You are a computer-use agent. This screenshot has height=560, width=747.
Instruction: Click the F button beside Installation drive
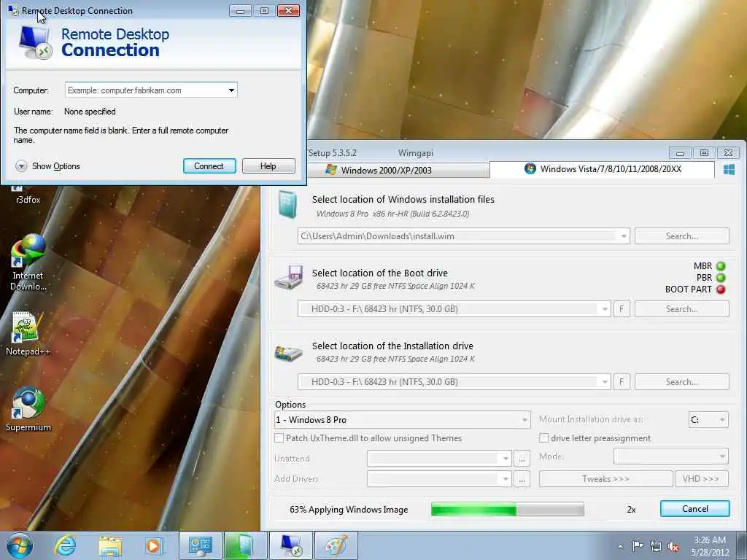622,382
